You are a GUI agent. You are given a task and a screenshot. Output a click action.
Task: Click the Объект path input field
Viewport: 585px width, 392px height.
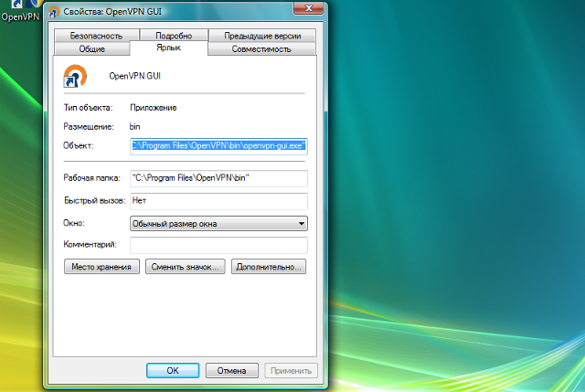pos(218,146)
